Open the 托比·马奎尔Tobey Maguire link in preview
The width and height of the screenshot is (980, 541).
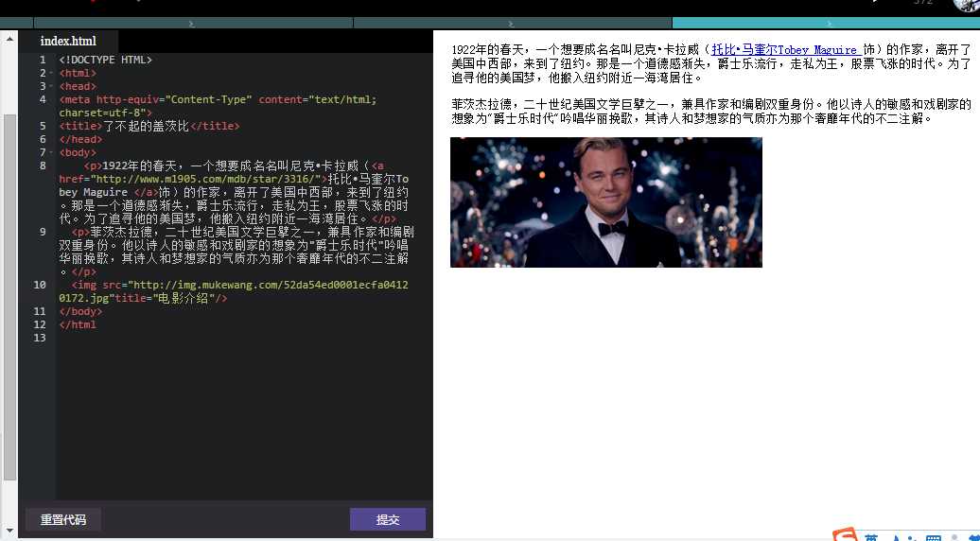pos(787,49)
